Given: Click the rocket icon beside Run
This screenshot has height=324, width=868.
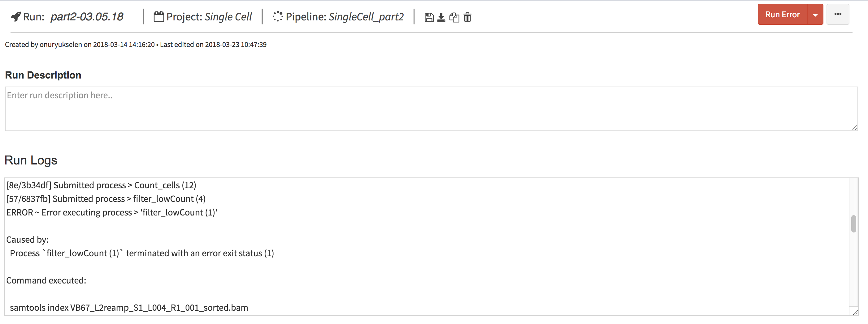Looking at the screenshot, I should click(16, 16).
